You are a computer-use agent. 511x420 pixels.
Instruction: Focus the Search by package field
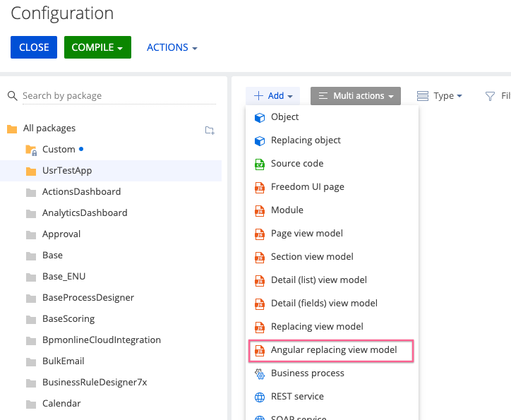119,96
